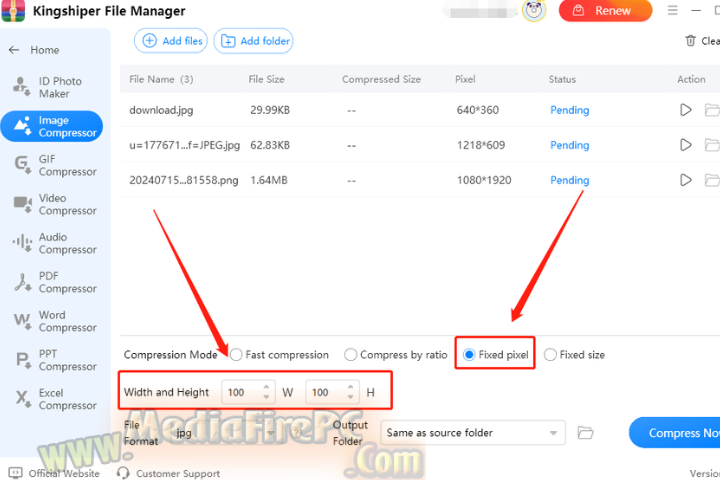Click the Add folder button
This screenshot has width=720, height=480.
click(x=253, y=41)
